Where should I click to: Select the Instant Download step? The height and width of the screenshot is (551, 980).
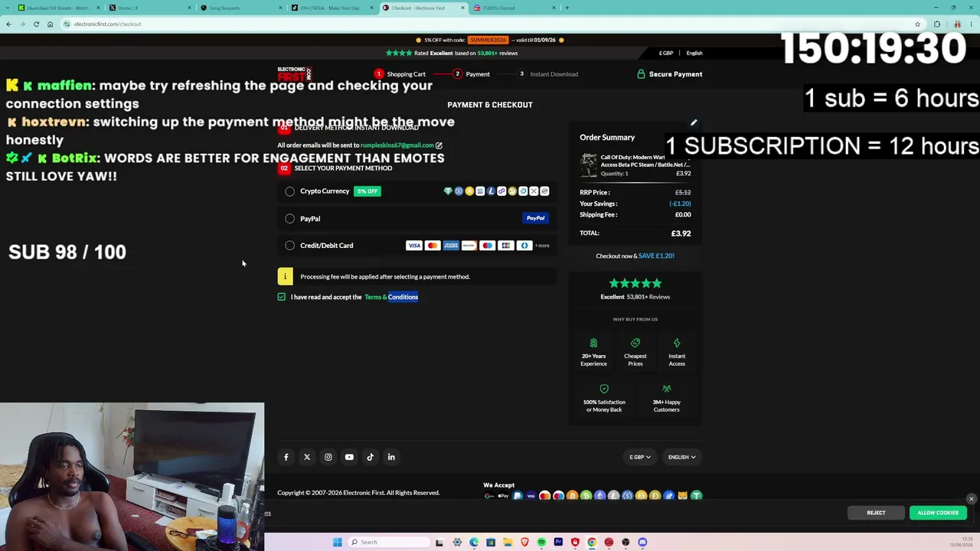point(547,74)
